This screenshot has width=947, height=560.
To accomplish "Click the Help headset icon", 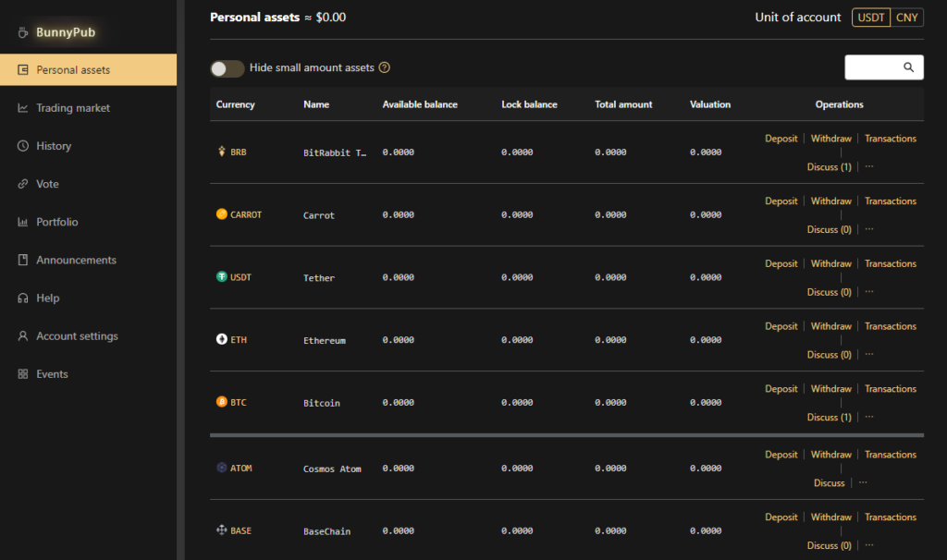I will (x=23, y=298).
